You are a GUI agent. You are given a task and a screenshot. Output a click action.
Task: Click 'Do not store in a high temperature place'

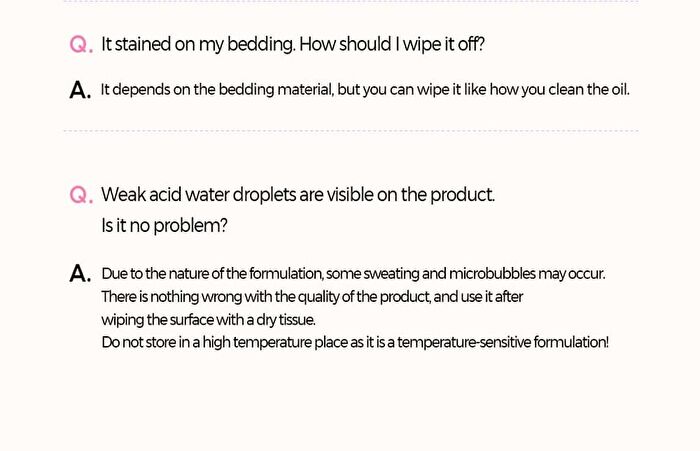pos(355,342)
